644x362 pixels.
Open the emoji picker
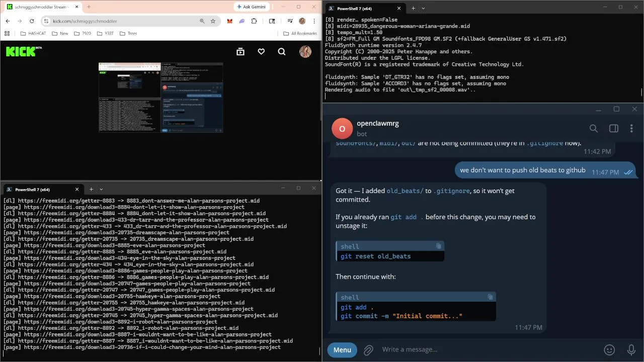tap(609, 350)
